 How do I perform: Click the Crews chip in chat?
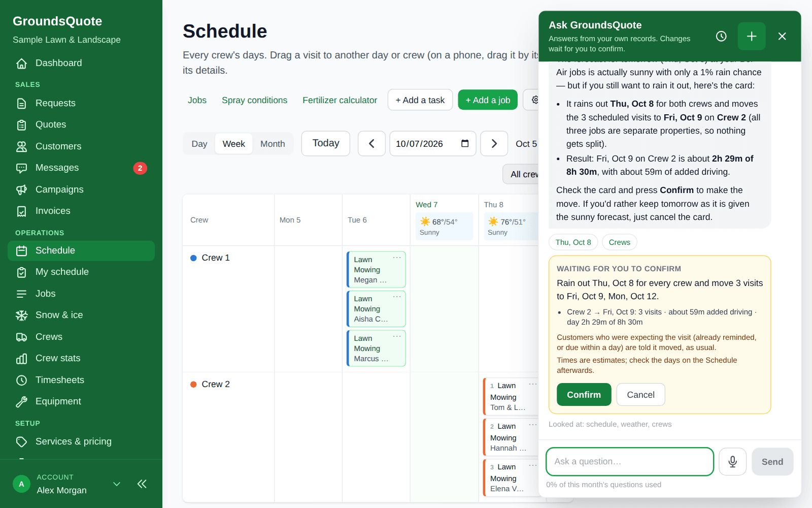[619, 242]
